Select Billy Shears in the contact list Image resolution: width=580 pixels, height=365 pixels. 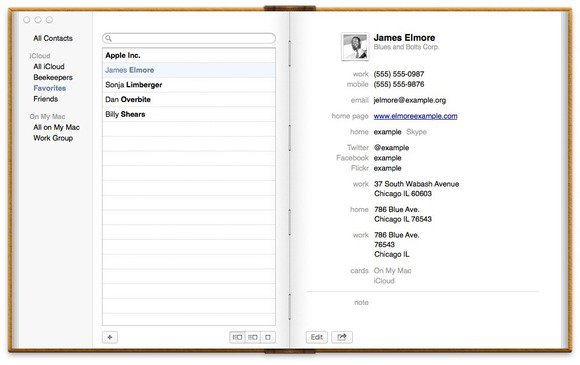point(189,114)
